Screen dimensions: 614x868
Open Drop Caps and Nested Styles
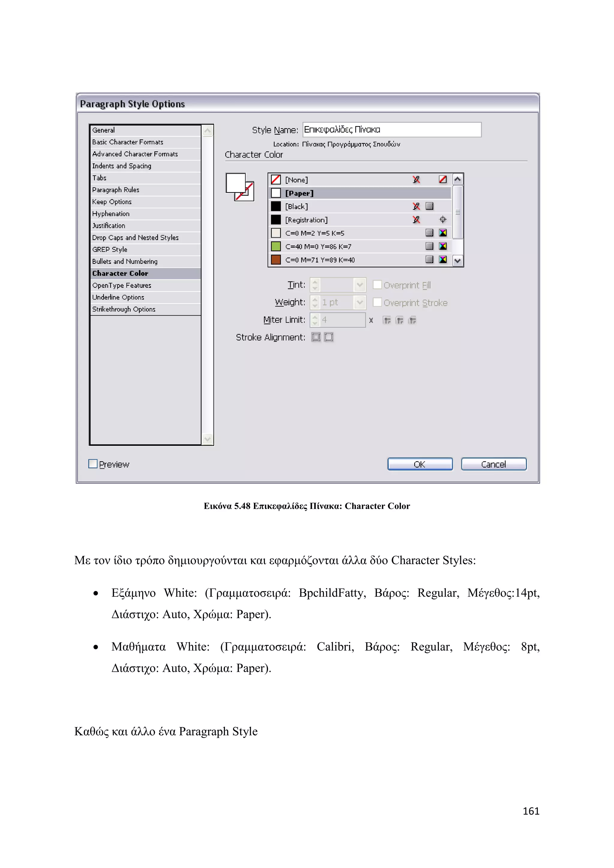[x=146, y=237]
